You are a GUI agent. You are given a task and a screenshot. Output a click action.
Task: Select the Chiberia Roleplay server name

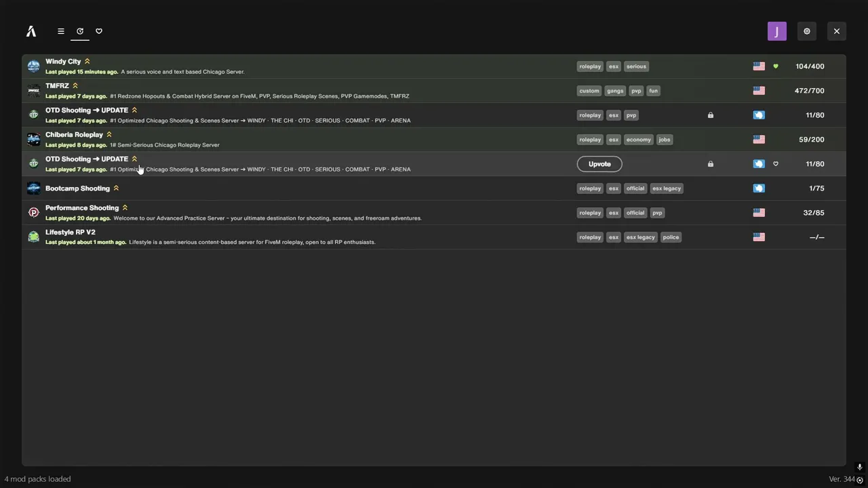pos(74,135)
